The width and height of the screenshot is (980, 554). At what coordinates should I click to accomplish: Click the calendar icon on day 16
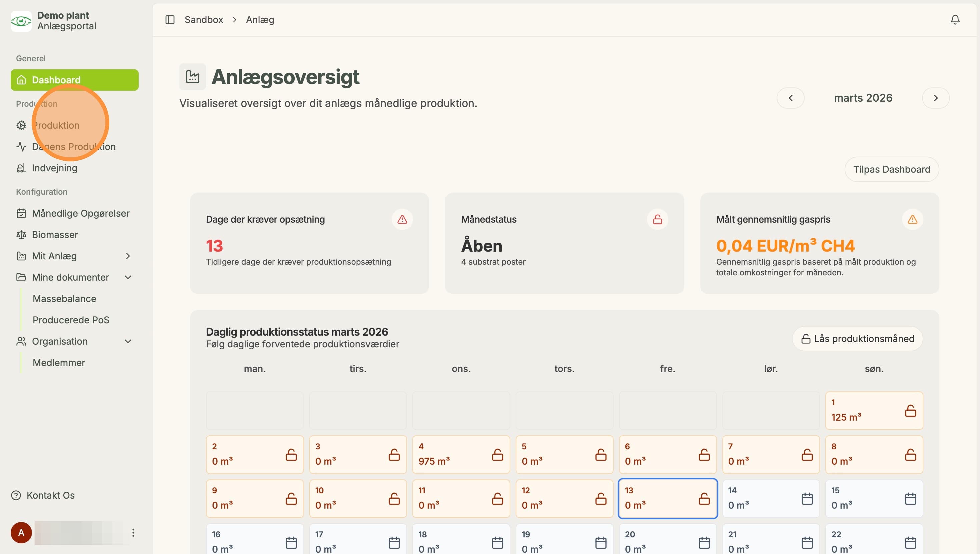click(291, 543)
